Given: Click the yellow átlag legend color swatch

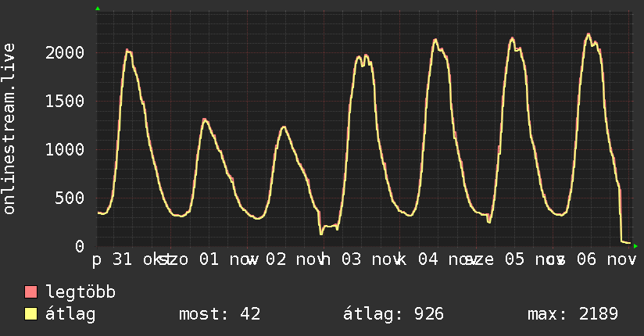Looking at the screenshot, I should tap(30, 314).
